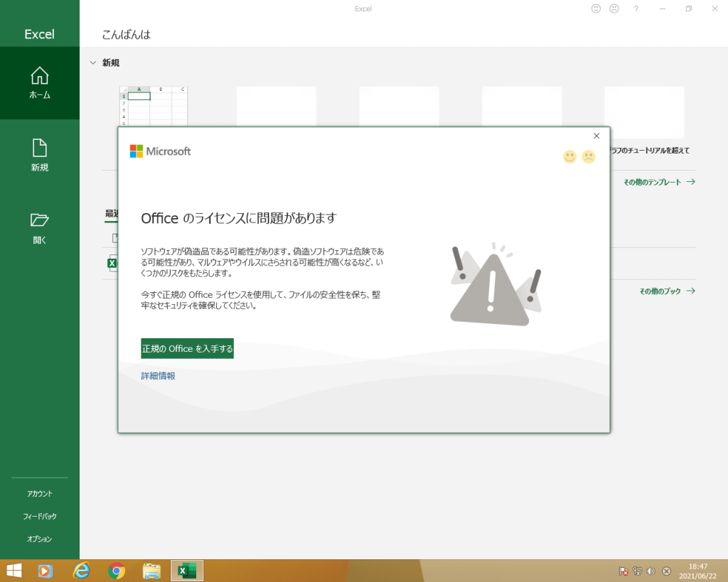Viewport: 728px width, 582px height.
Task: Click the happy smiley in the dialog
Action: point(569,157)
